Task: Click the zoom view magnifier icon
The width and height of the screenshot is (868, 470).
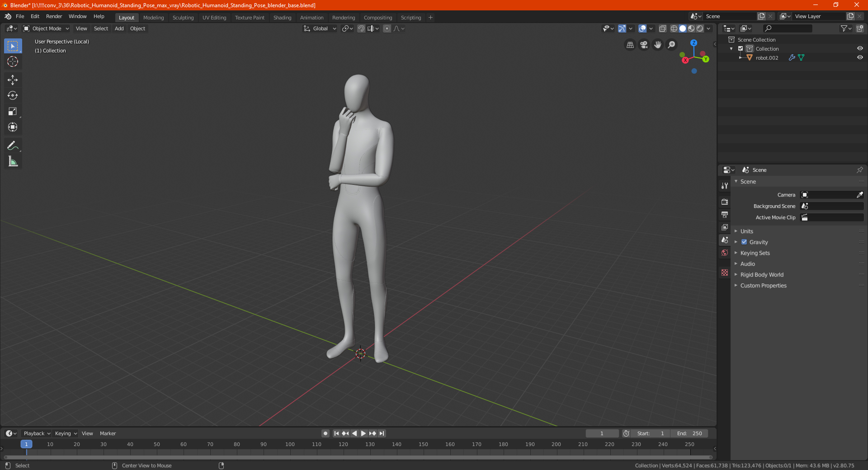Action: point(672,45)
